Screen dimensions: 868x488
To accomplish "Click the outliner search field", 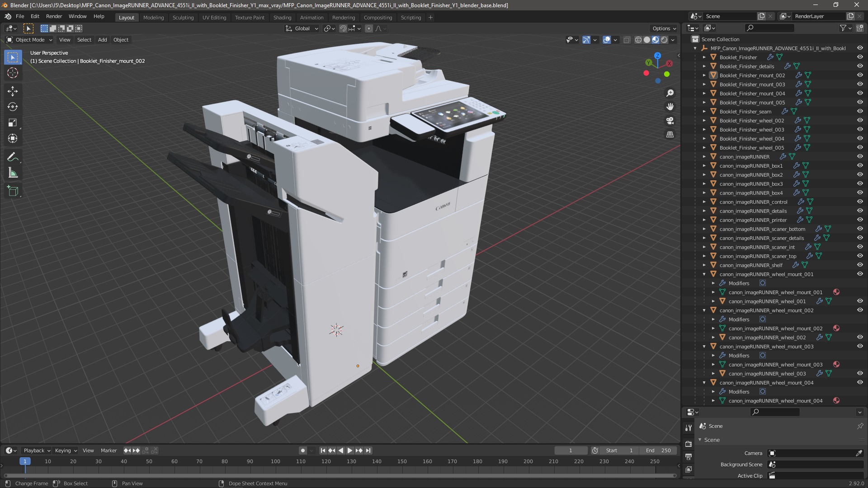I will 769,28.
